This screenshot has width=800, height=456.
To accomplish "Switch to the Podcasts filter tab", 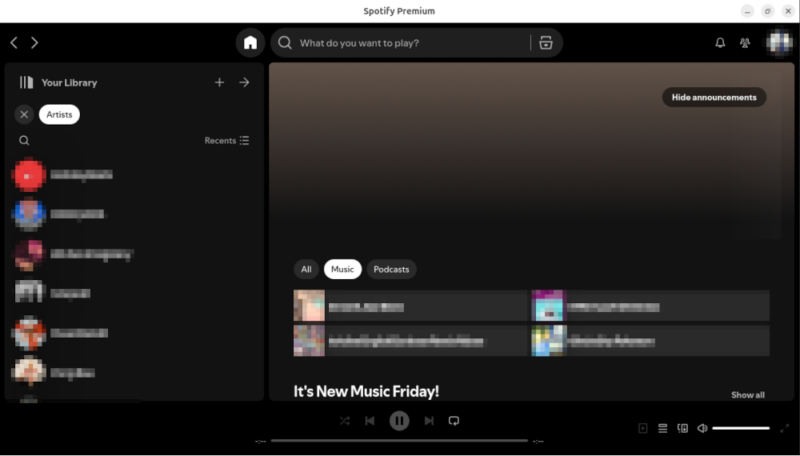I will [391, 269].
